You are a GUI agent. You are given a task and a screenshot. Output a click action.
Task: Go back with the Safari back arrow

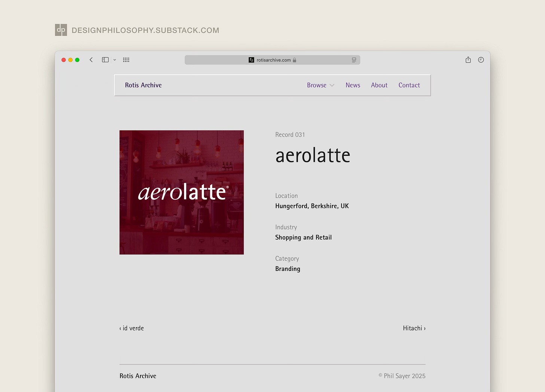click(91, 60)
